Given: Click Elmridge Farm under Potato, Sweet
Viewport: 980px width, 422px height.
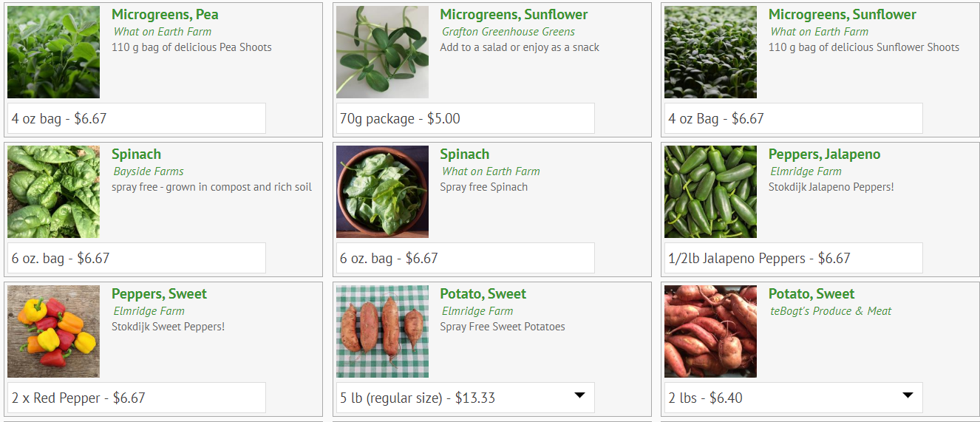Looking at the screenshot, I should tap(477, 311).
